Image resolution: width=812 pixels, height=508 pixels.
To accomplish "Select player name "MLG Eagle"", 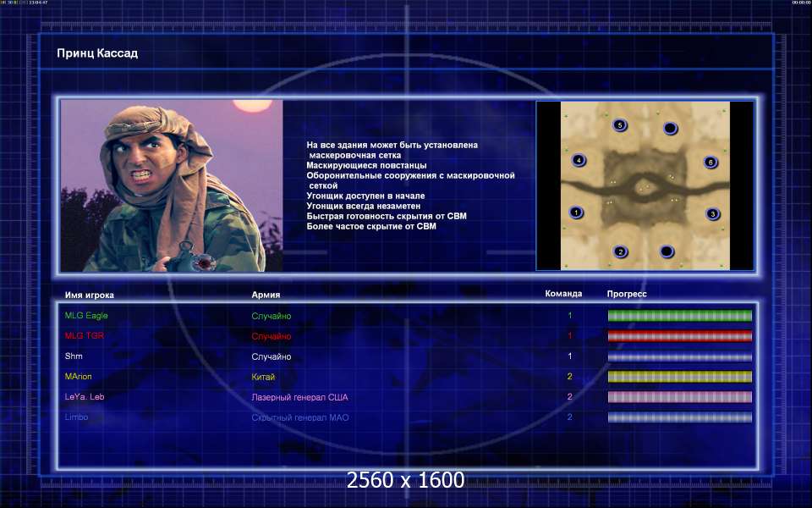I will [86, 316].
